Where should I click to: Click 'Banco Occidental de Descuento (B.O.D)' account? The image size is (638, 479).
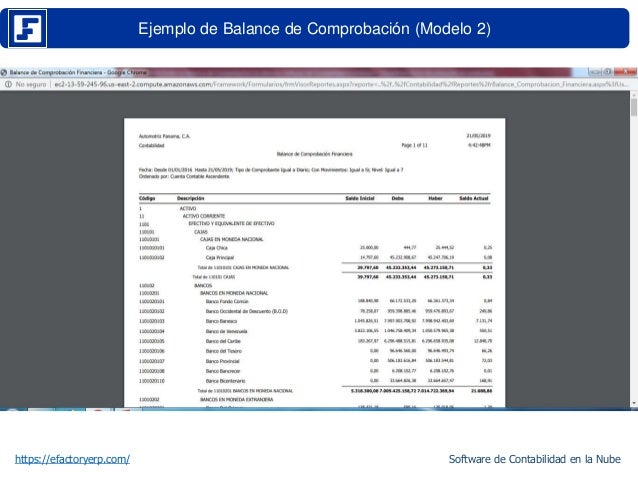pos(247,311)
